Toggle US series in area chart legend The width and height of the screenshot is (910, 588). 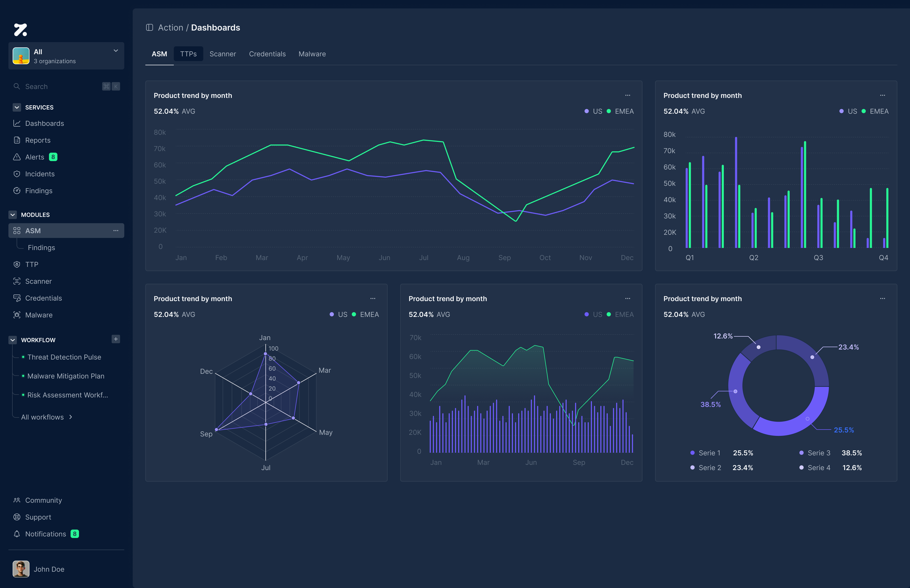coord(593,314)
